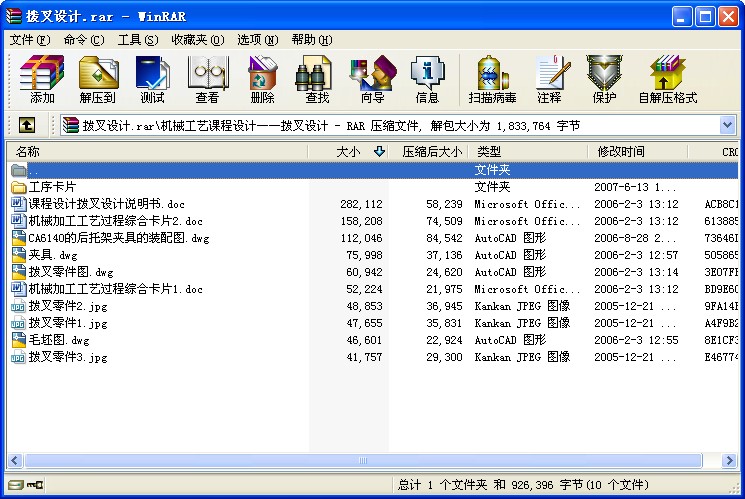
Task: Expand the archive path dropdown
Action: pos(727,125)
